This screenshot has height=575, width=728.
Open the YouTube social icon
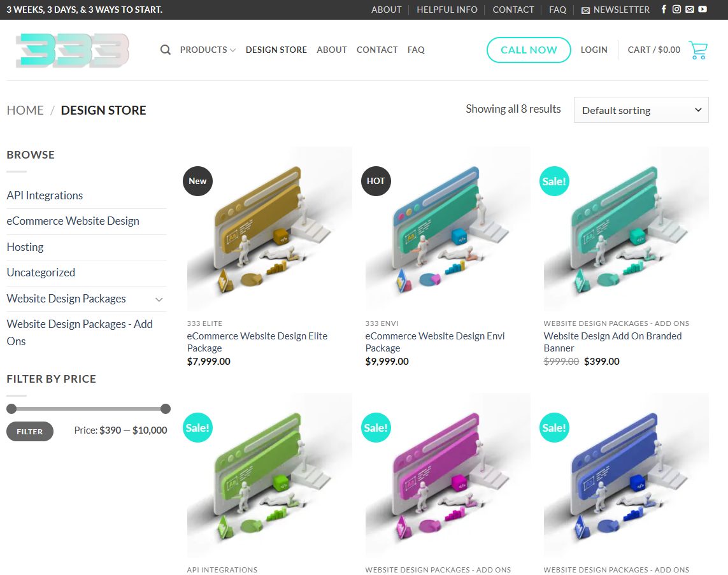(703, 10)
